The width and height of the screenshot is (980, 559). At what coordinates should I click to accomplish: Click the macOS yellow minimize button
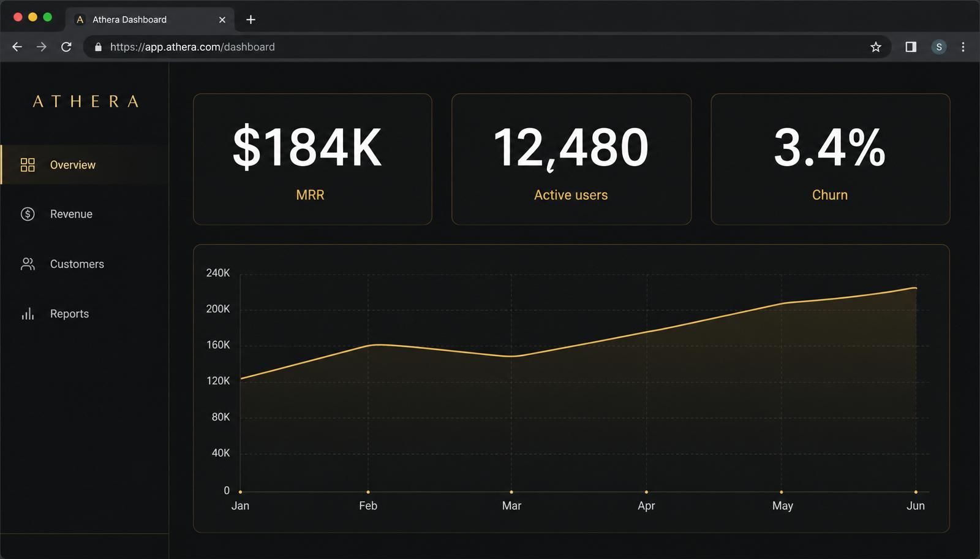[33, 17]
